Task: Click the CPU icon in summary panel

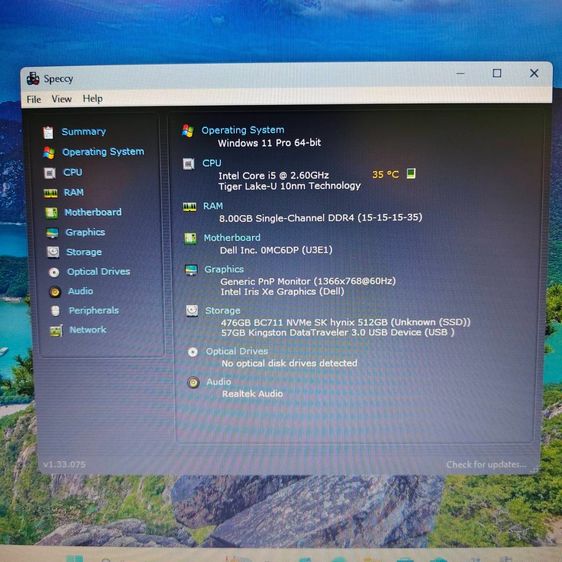Action: [x=188, y=164]
